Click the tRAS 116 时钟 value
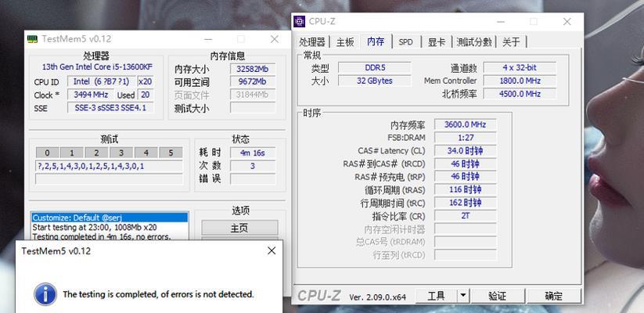 (x=466, y=190)
